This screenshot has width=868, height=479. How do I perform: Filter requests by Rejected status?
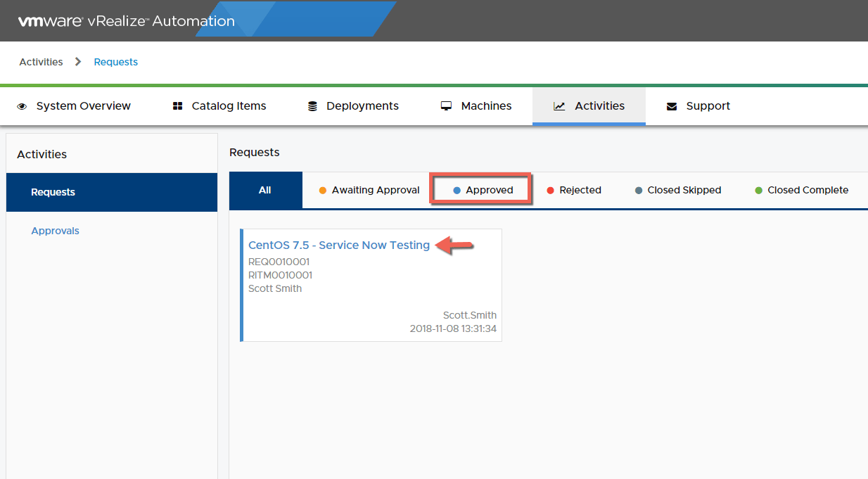tap(574, 190)
